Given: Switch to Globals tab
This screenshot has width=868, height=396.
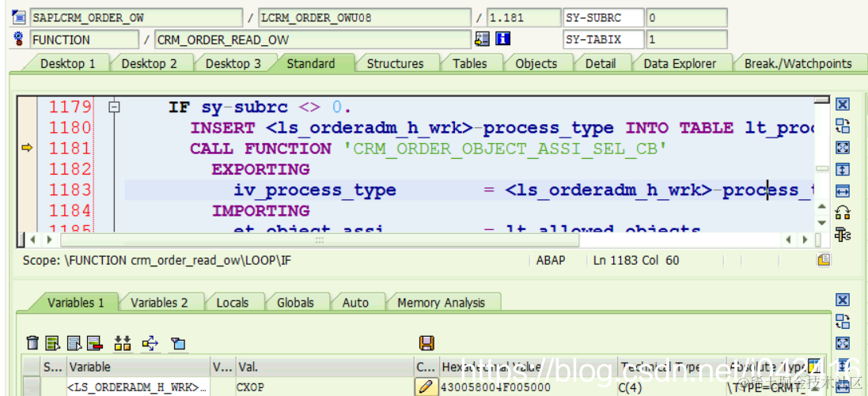Looking at the screenshot, I should 295,303.
